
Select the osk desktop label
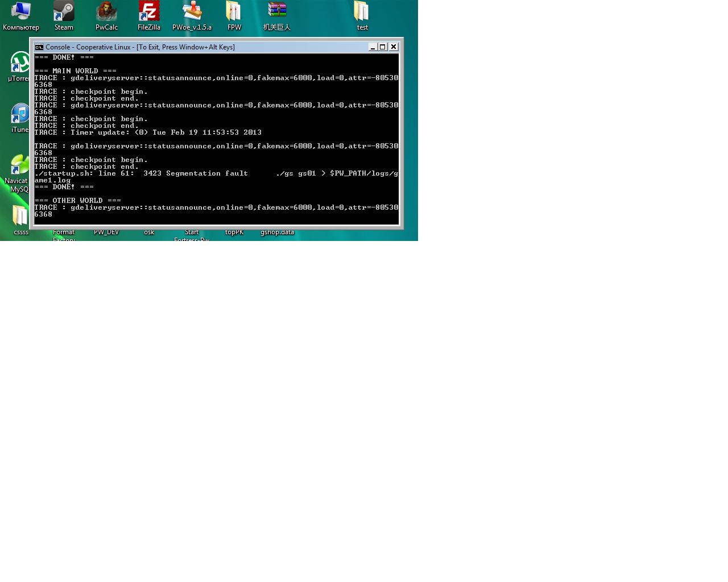click(x=149, y=232)
